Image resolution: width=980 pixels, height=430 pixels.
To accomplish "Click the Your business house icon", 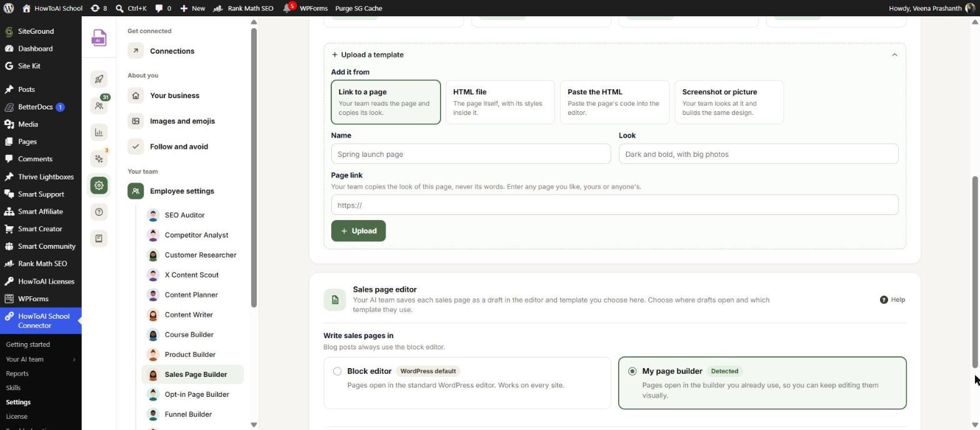I will pyautogui.click(x=136, y=96).
